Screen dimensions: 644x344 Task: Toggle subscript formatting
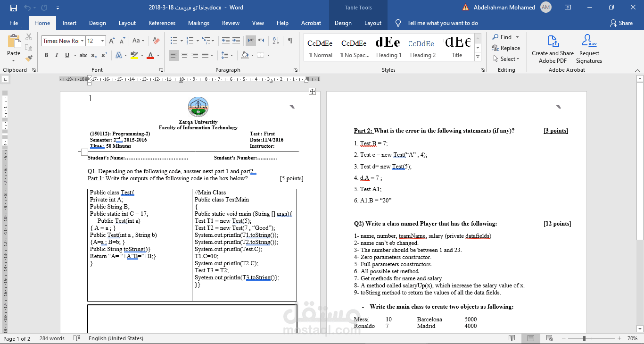[x=94, y=55]
